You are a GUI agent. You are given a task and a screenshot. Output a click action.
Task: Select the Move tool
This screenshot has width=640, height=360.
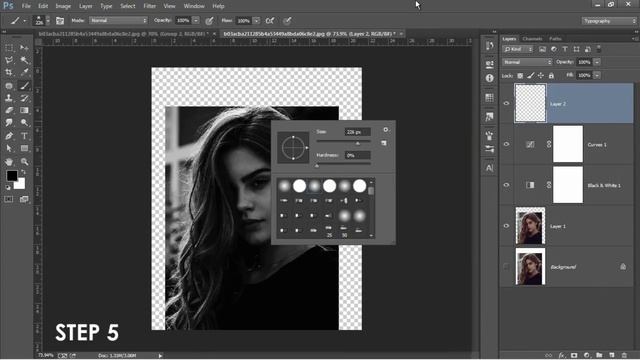[24, 48]
